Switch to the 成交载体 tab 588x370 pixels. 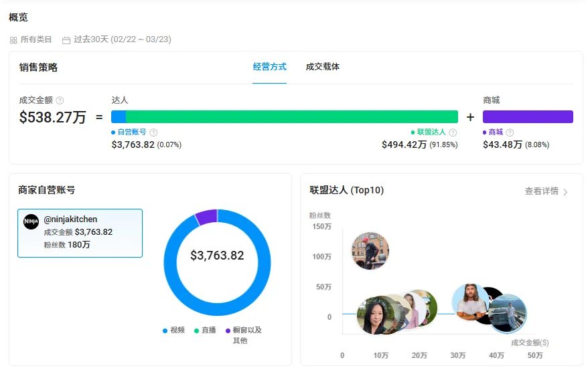[323, 67]
